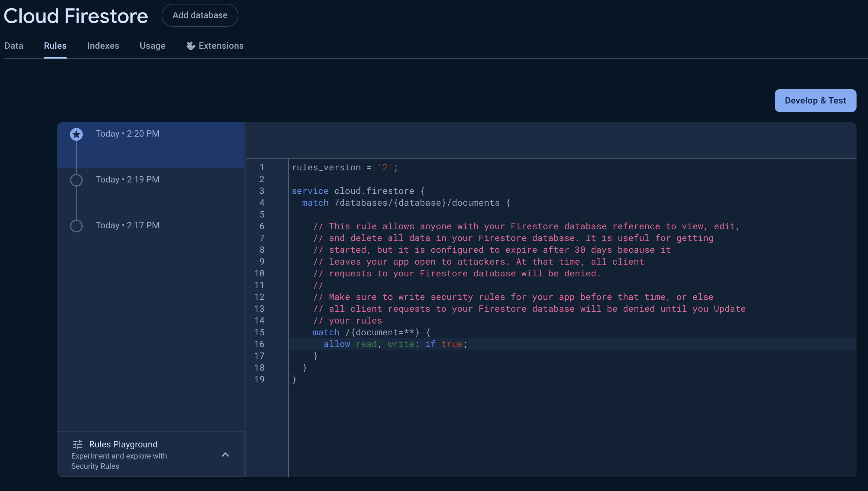Click the Rules Playground title
The height and width of the screenshot is (491, 868).
(x=123, y=445)
